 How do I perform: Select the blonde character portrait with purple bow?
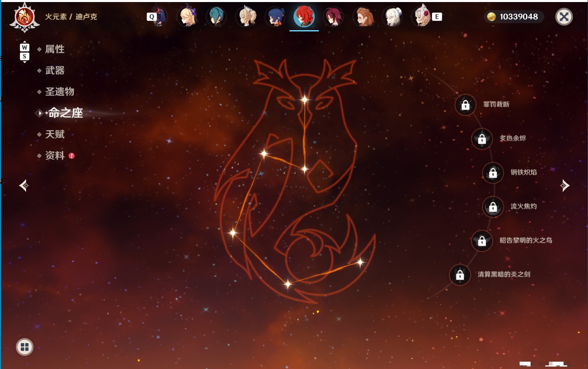pos(188,17)
